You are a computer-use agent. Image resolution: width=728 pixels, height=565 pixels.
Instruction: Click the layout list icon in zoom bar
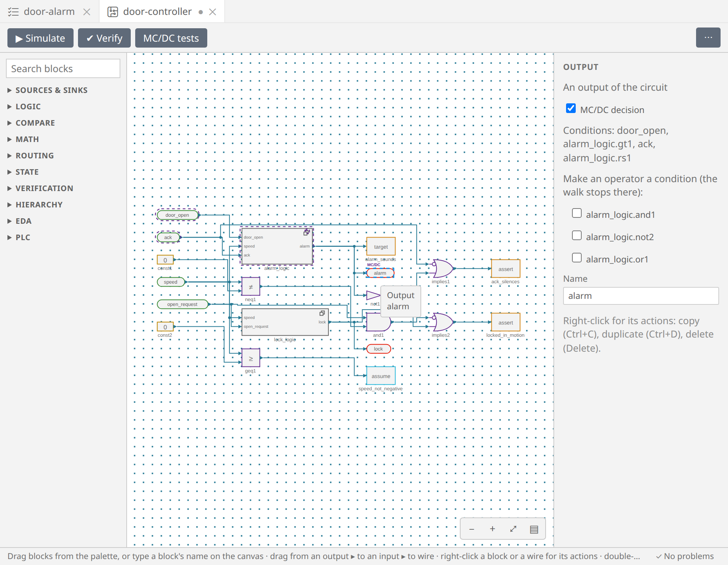tap(534, 529)
